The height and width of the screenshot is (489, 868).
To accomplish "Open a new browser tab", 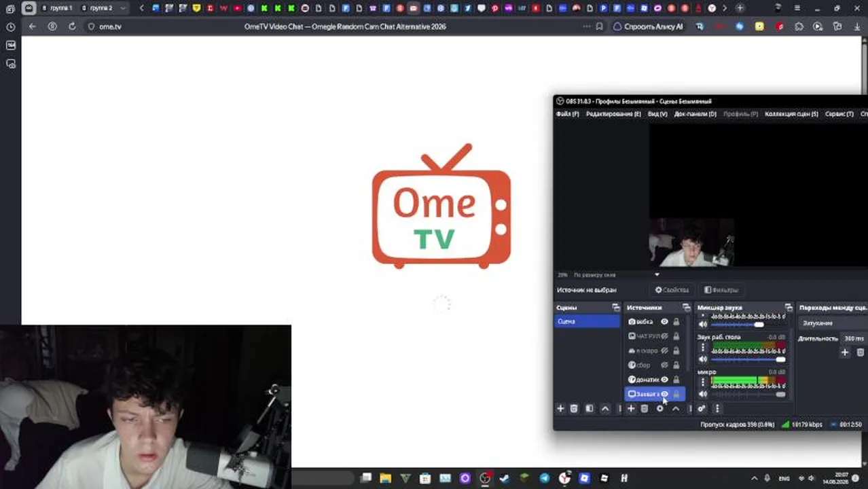I will click(740, 8).
